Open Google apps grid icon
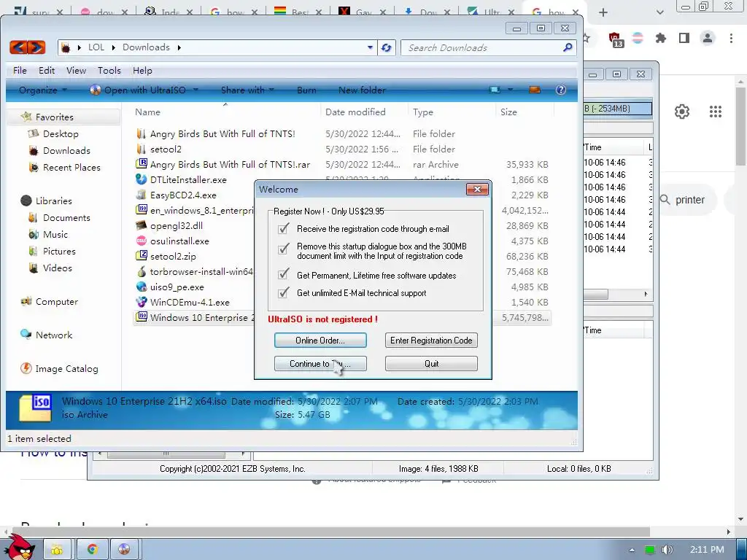The image size is (747, 560). tap(716, 112)
